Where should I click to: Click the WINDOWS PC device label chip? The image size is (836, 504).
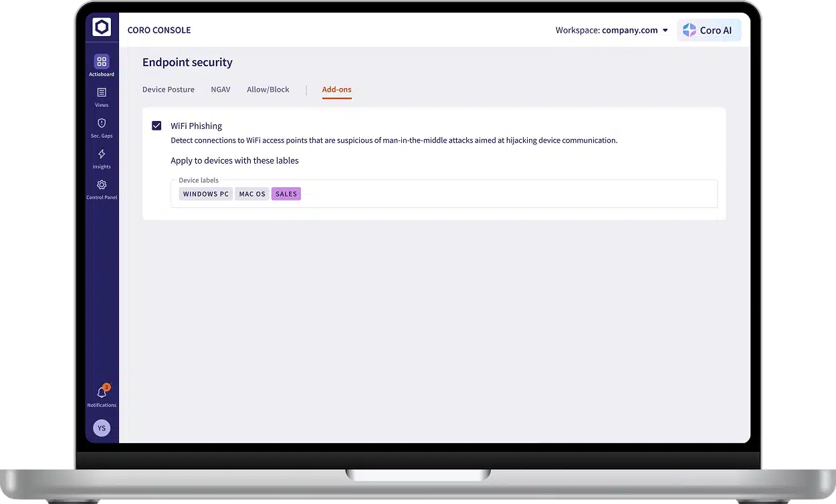pos(206,194)
